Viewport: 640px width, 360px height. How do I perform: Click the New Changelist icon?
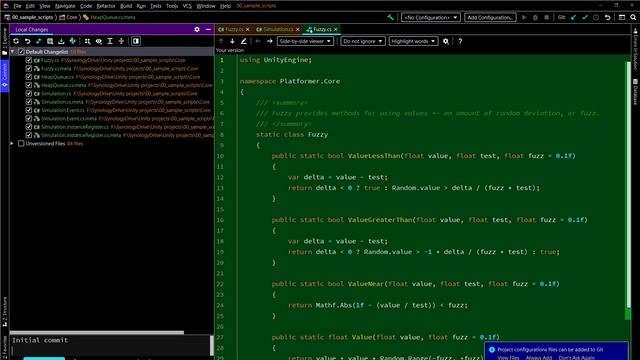click(50, 41)
